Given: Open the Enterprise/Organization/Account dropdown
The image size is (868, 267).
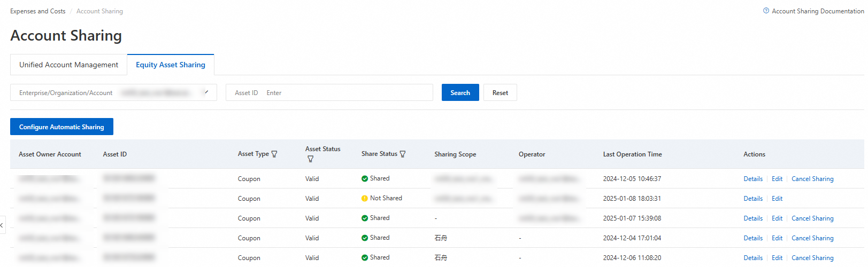Looking at the screenshot, I should point(113,92).
